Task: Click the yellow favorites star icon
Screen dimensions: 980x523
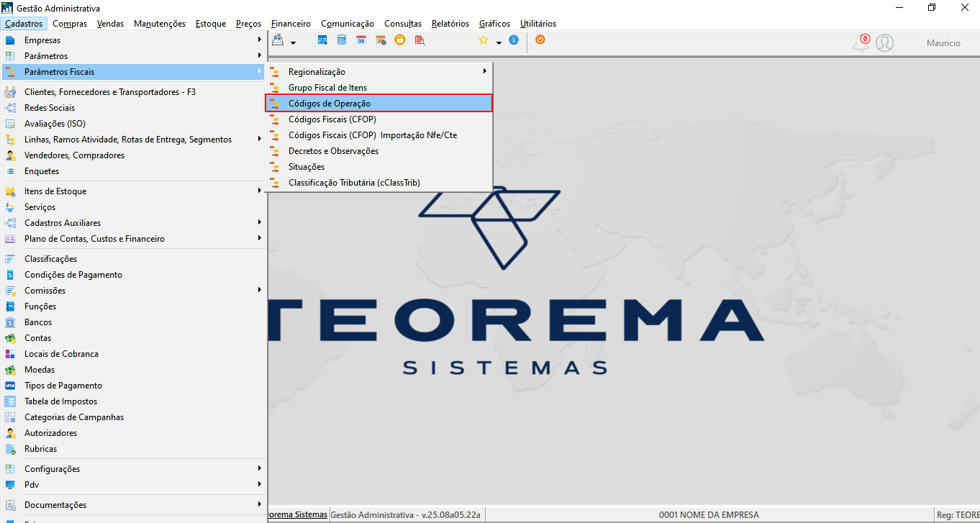Action: tap(484, 40)
